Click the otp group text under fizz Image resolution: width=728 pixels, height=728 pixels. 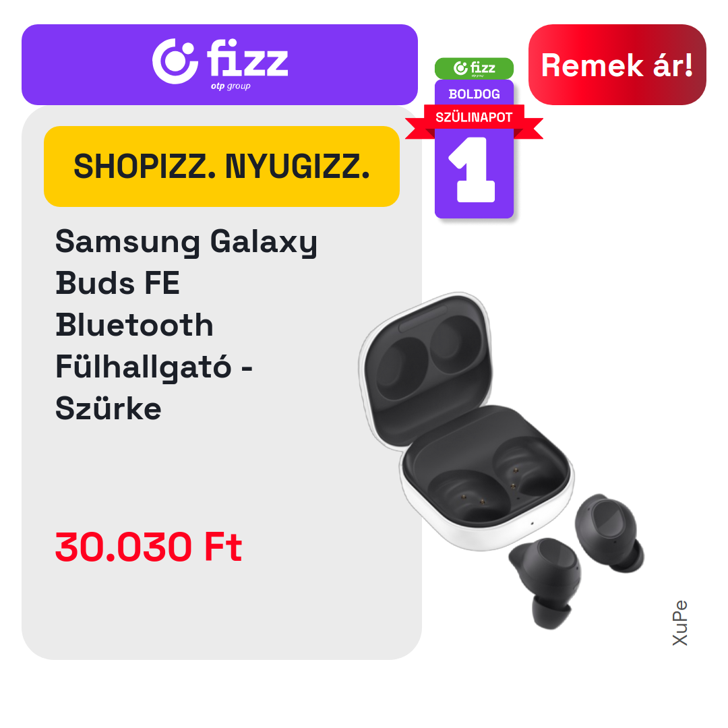pos(231,86)
